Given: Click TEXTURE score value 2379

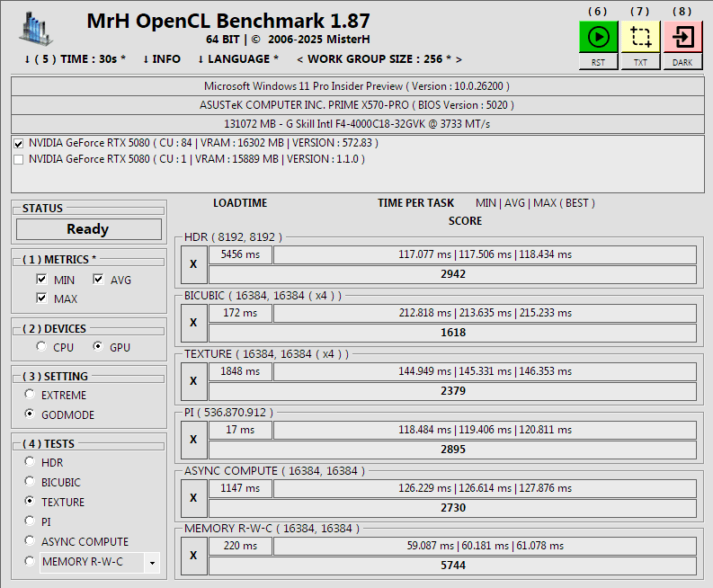Looking at the screenshot, I should pyautogui.click(x=452, y=391).
